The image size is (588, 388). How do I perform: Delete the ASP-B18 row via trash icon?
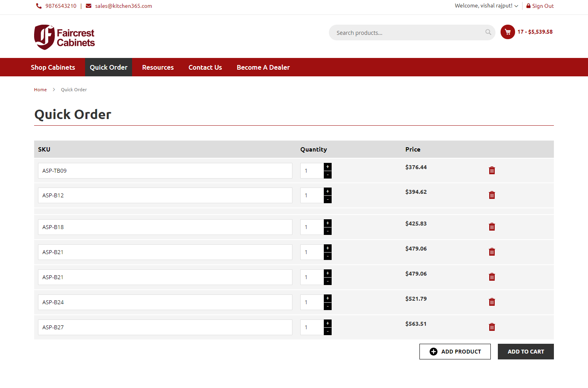coord(492,227)
